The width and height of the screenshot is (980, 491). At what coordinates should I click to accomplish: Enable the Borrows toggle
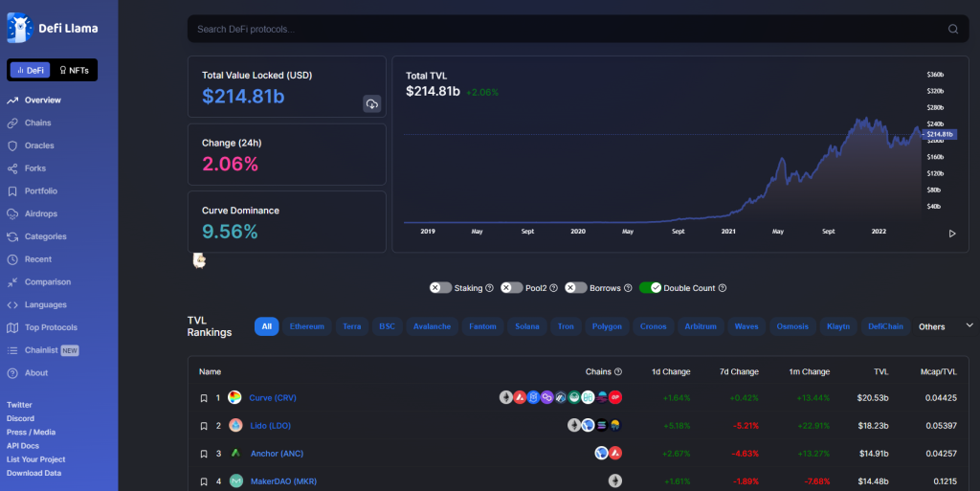coord(576,288)
